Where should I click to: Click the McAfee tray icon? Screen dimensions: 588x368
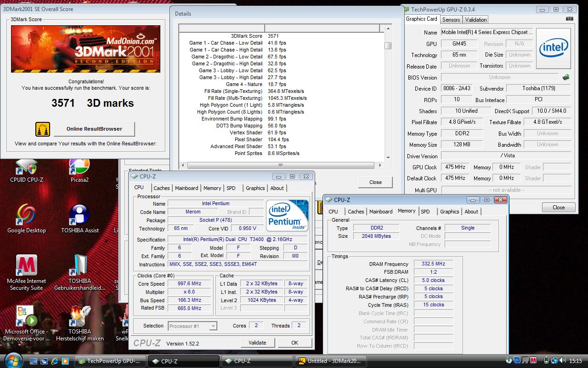click(x=534, y=361)
